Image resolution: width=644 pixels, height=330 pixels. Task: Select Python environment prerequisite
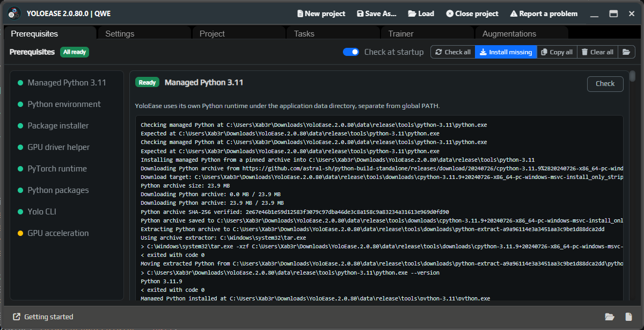[67, 104]
